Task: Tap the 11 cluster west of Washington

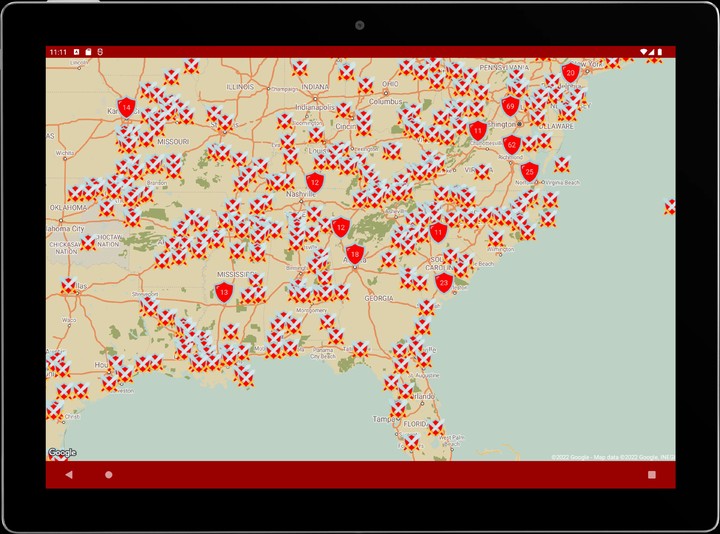Action: [478, 131]
